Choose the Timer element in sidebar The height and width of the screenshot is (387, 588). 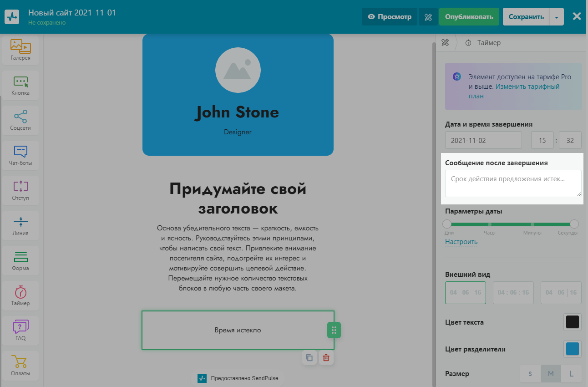[x=20, y=295]
